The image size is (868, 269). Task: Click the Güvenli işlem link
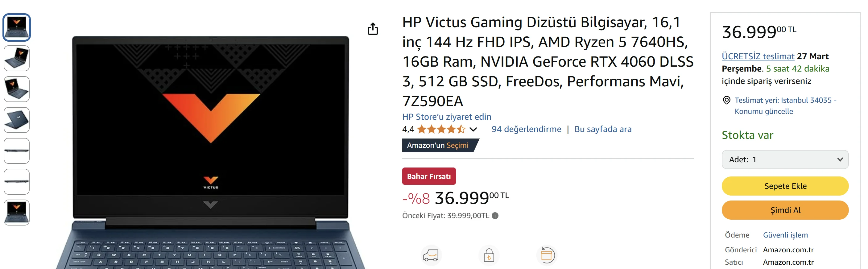[x=785, y=235]
